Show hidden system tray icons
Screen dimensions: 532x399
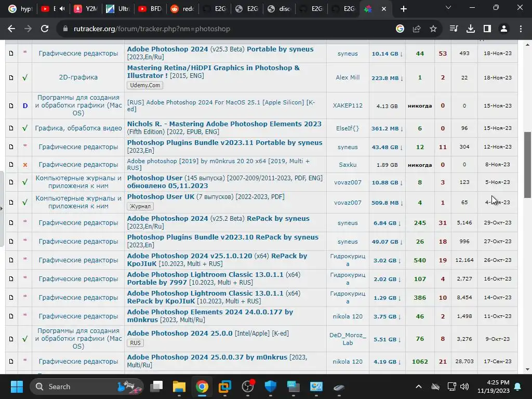(419, 387)
